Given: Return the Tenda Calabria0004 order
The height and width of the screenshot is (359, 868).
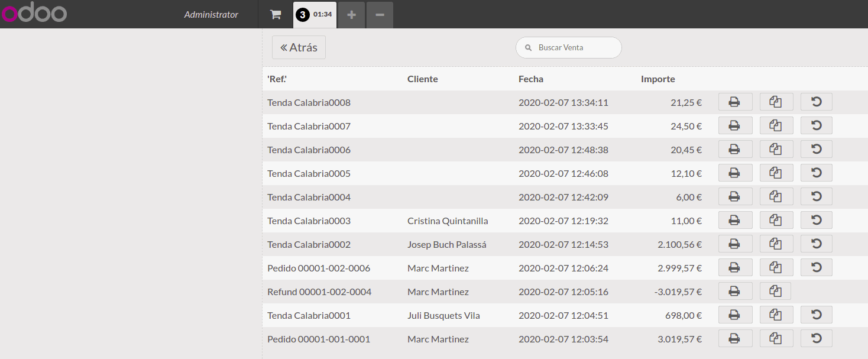Looking at the screenshot, I should 816,196.
